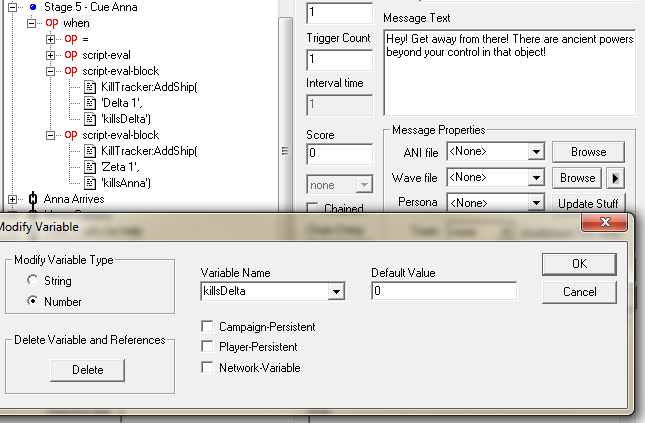Toggle the Chained checkbox
Screen dimensions: 645x423
(313, 208)
